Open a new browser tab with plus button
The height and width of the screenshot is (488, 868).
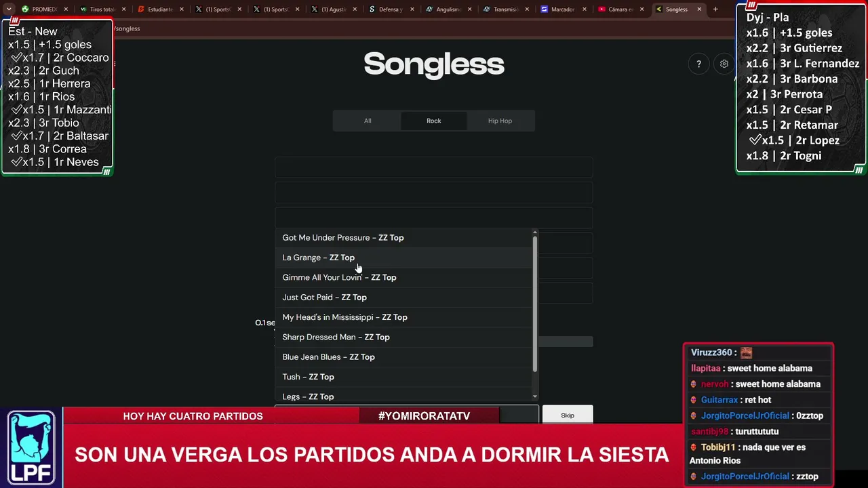coord(715,9)
